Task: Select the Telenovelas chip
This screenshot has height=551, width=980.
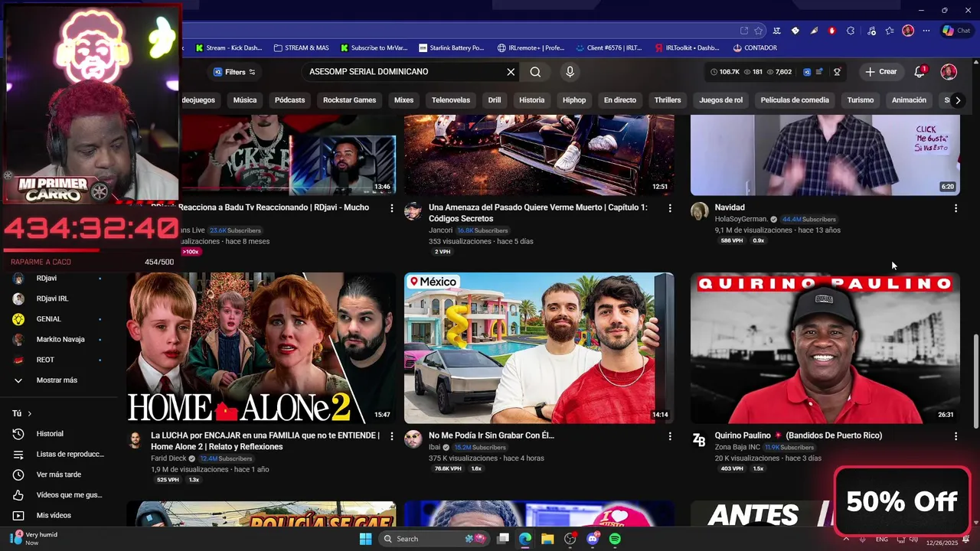Action: (x=451, y=100)
